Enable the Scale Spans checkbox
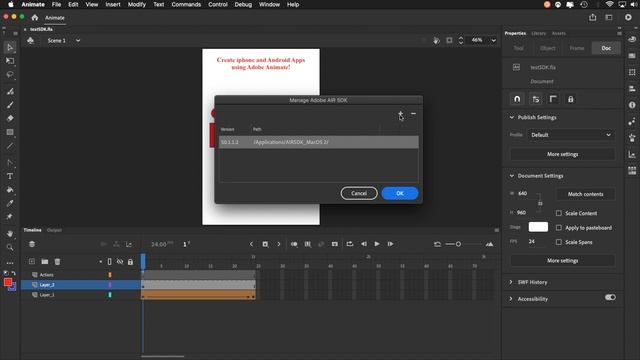This screenshot has height=360, width=640. pyautogui.click(x=559, y=242)
